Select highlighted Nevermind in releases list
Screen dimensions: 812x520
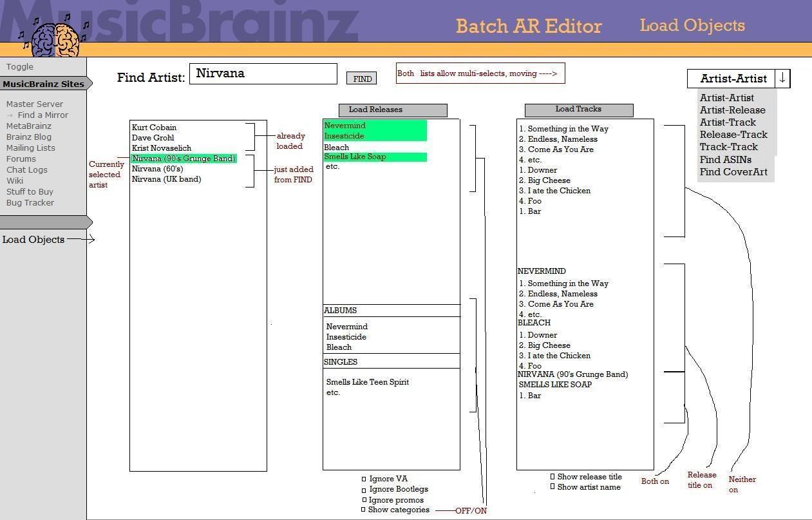[x=375, y=126]
